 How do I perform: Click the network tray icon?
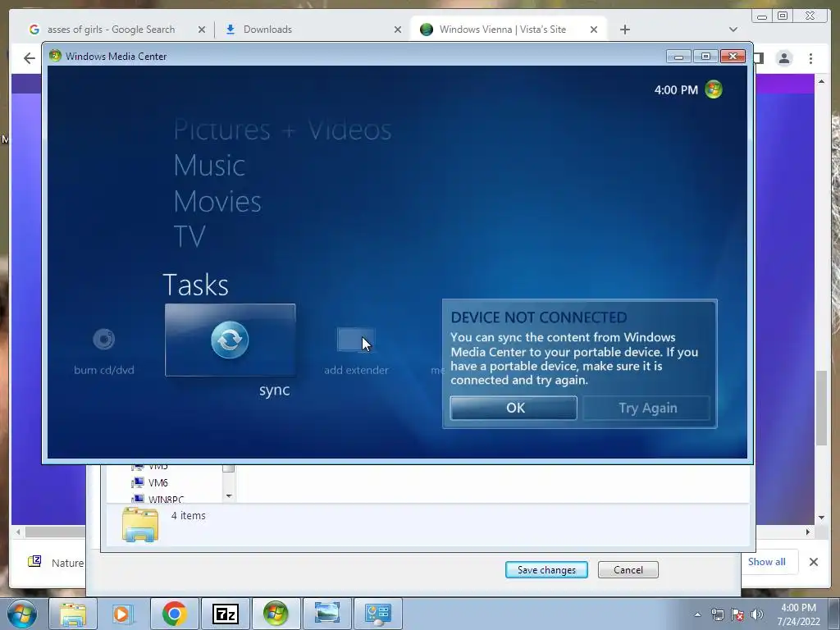(717, 614)
